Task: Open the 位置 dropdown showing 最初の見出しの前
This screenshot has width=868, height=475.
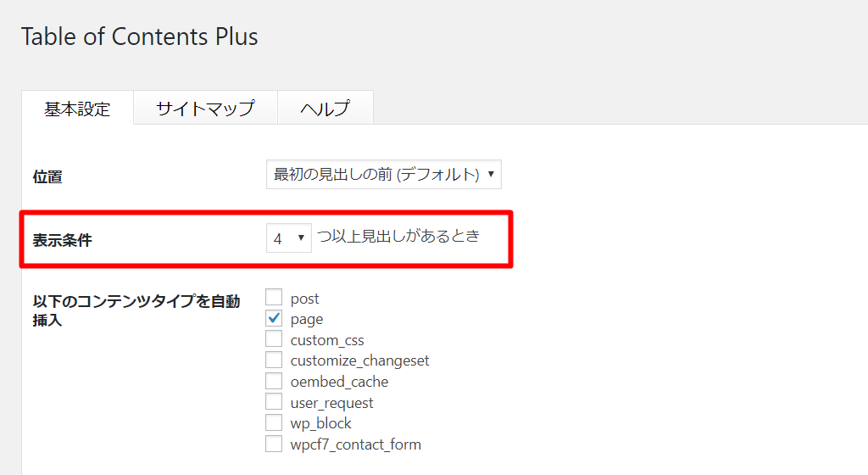Action: (384, 175)
